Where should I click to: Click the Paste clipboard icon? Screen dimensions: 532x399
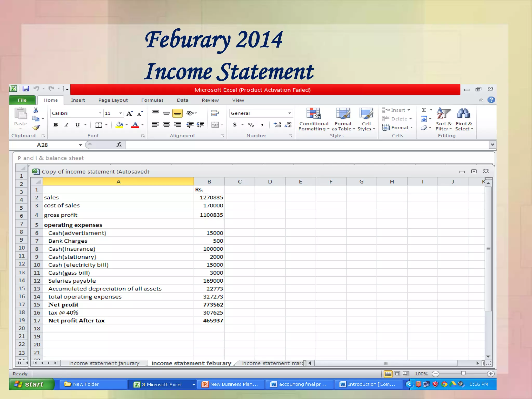(21, 114)
